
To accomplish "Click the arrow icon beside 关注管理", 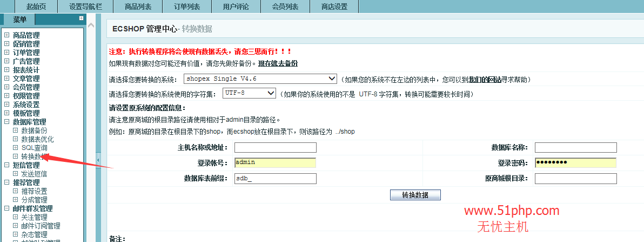I will click(16, 217).
